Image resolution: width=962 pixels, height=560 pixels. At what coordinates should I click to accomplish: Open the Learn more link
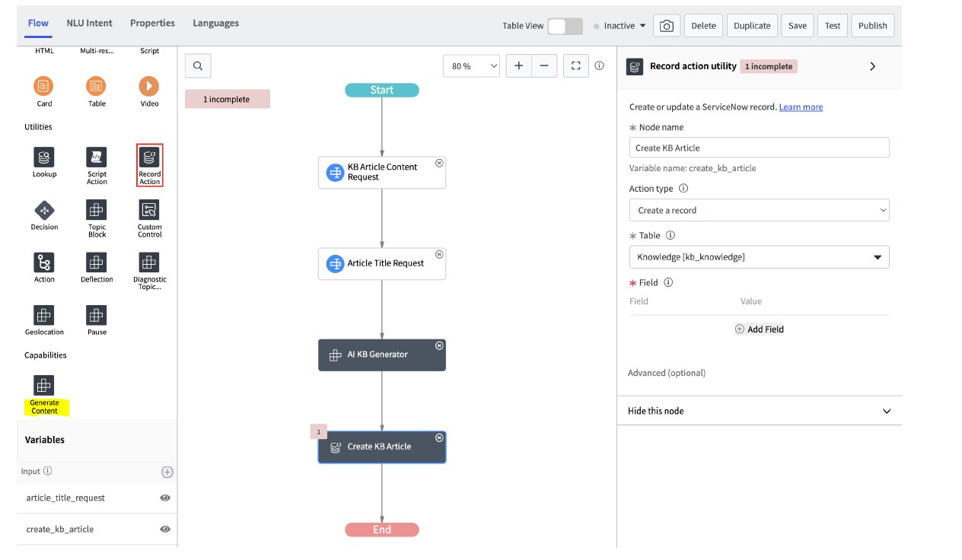click(x=801, y=107)
